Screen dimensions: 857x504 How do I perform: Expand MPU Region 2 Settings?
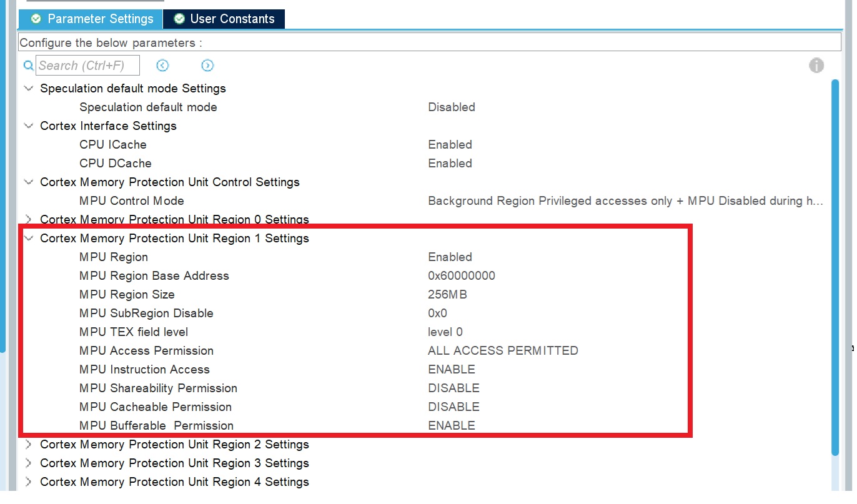click(x=28, y=444)
